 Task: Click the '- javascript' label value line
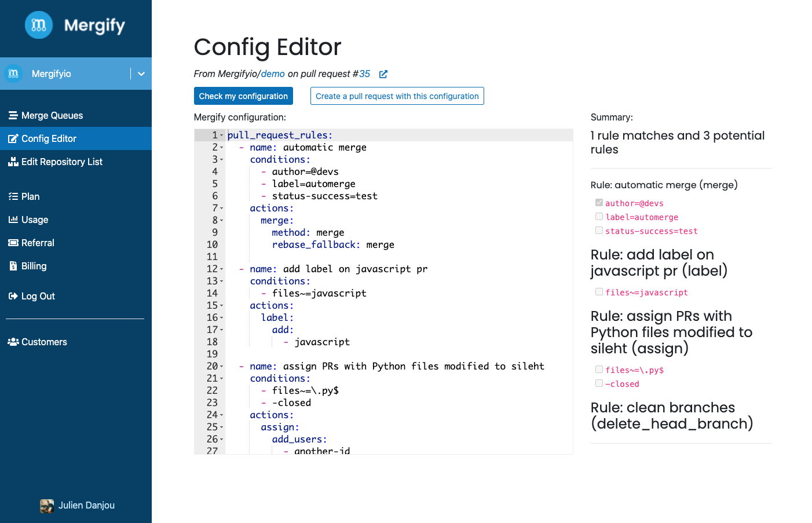(316, 342)
